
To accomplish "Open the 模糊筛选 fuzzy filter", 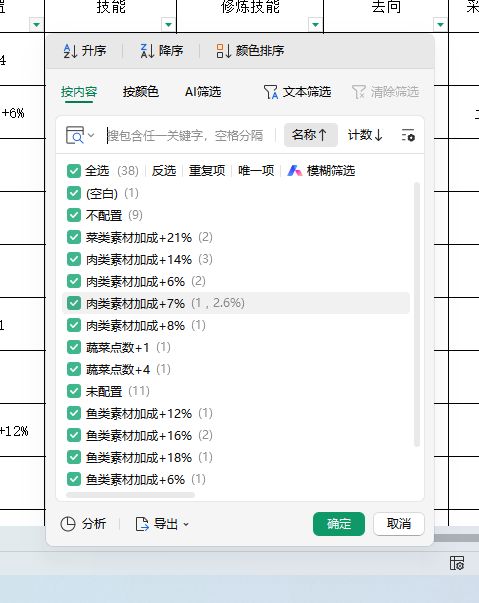I will (321, 171).
